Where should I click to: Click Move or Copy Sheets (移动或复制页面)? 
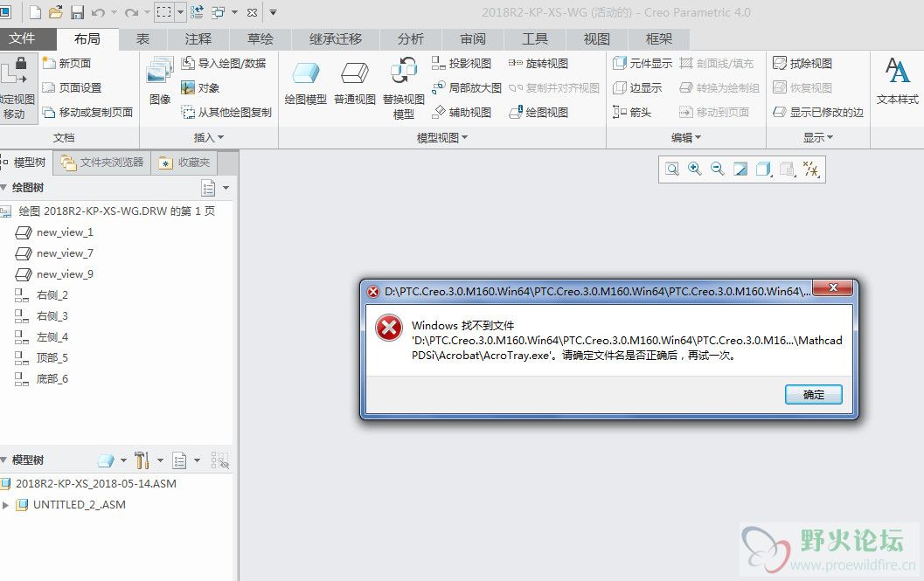87,112
